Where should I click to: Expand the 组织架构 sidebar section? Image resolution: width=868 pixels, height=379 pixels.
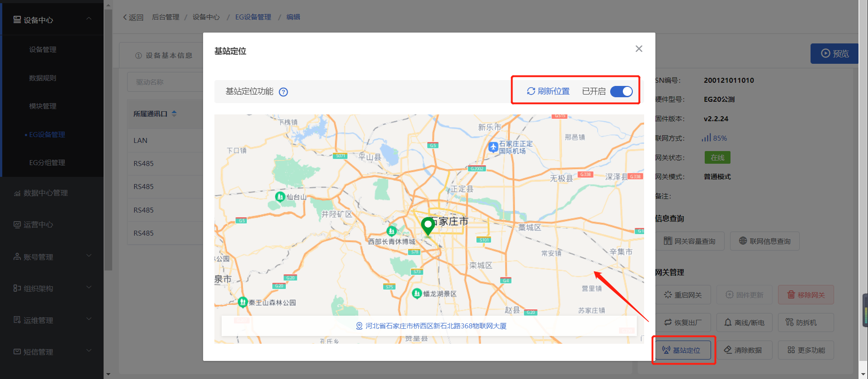pyautogui.click(x=89, y=288)
